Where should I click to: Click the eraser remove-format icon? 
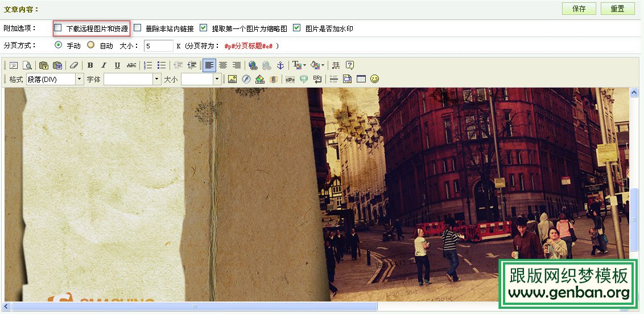(x=73, y=65)
